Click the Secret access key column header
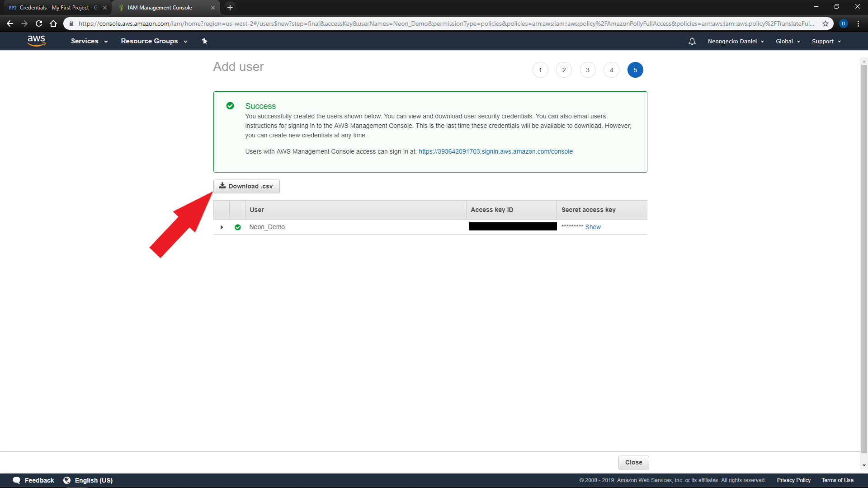 [x=602, y=210]
